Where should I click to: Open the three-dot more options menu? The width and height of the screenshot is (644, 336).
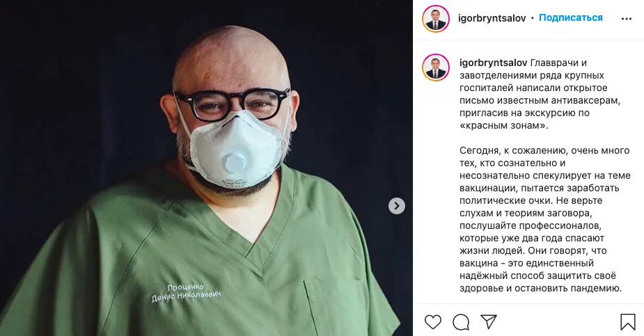tap(627, 19)
